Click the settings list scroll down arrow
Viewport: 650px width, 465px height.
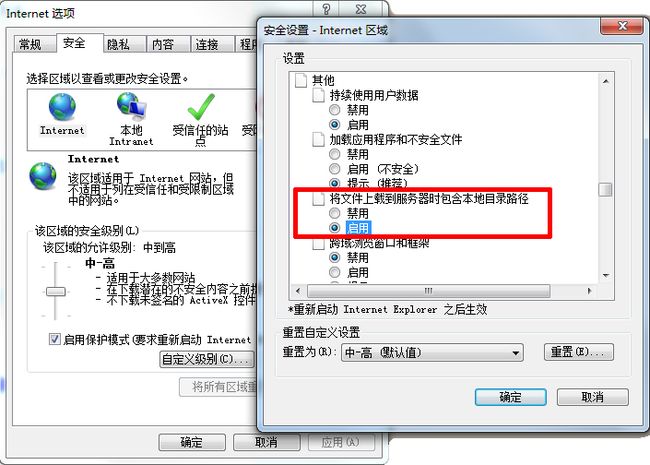pyautogui.click(x=606, y=276)
